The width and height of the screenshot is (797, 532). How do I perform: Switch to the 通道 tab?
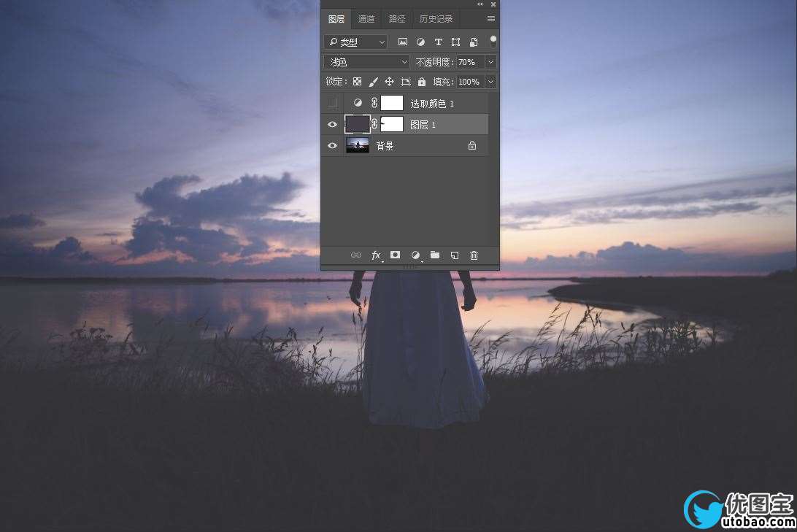[x=366, y=19]
